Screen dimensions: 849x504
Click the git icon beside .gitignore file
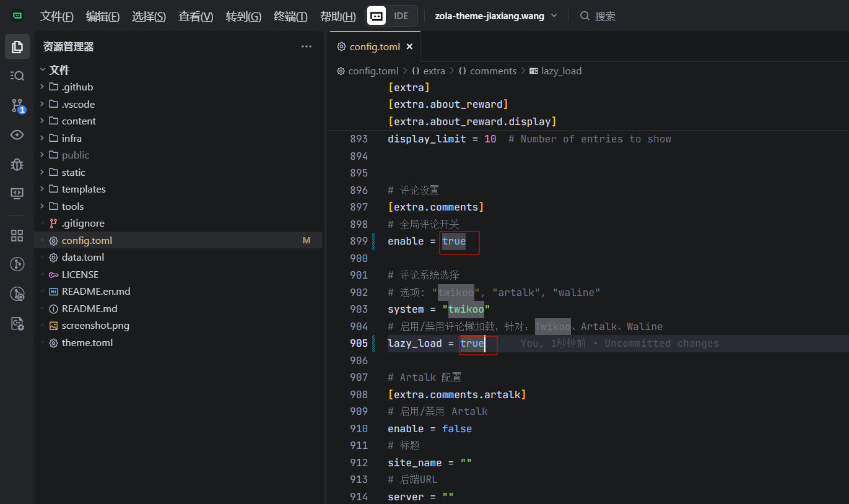pyautogui.click(x=53, y=224)
